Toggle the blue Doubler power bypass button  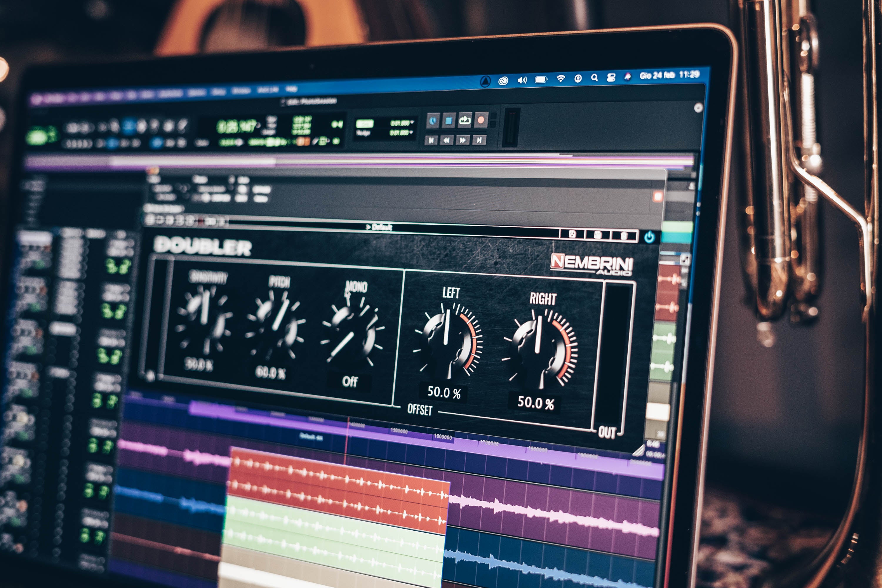coord(649,237)
